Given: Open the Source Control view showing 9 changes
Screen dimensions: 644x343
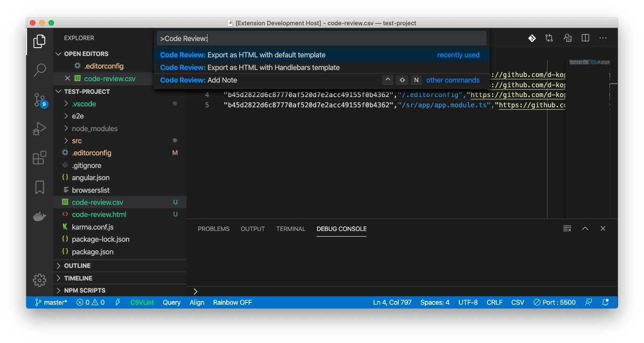Looking at the screenshot, I should click(40, 99).
